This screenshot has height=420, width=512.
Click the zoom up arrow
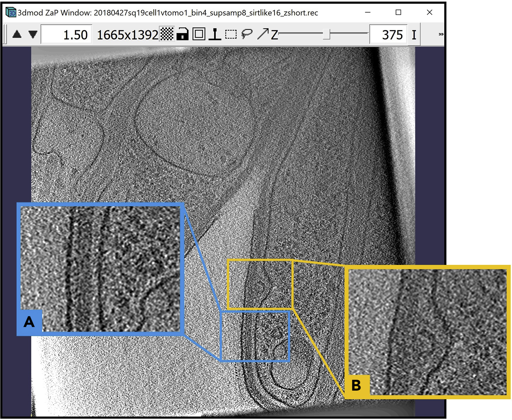[17, 34]
